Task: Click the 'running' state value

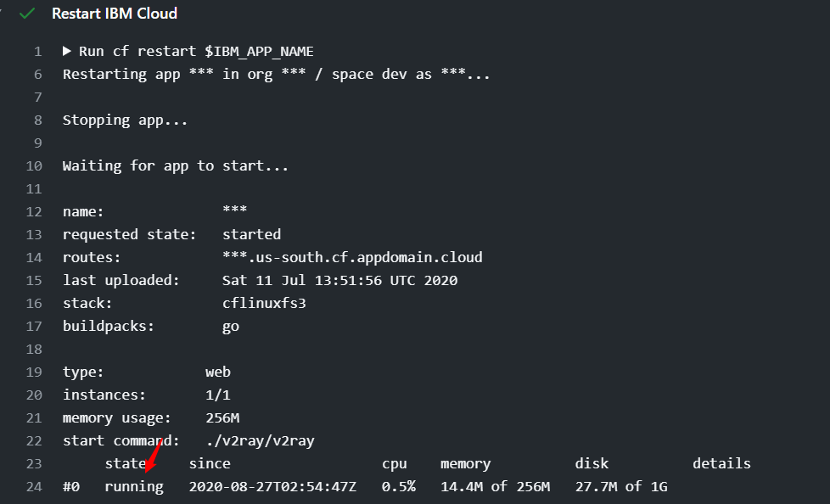Action: [134, 487]
